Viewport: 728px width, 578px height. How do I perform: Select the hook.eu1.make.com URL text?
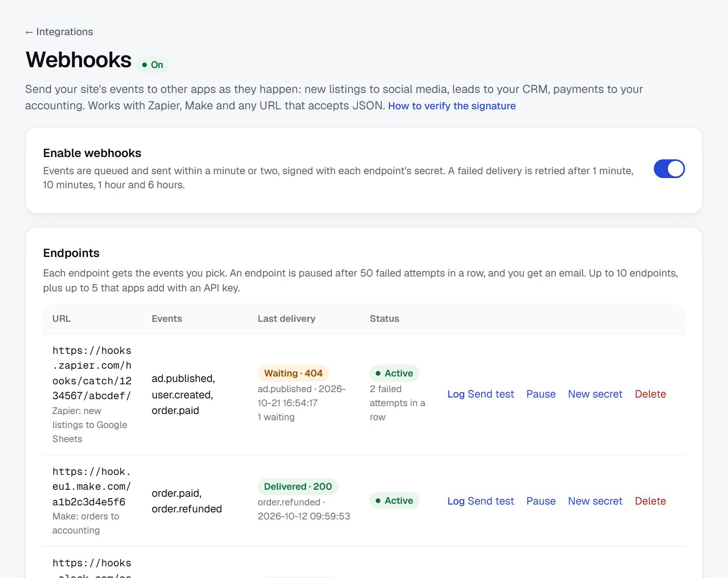coord(91,487)
